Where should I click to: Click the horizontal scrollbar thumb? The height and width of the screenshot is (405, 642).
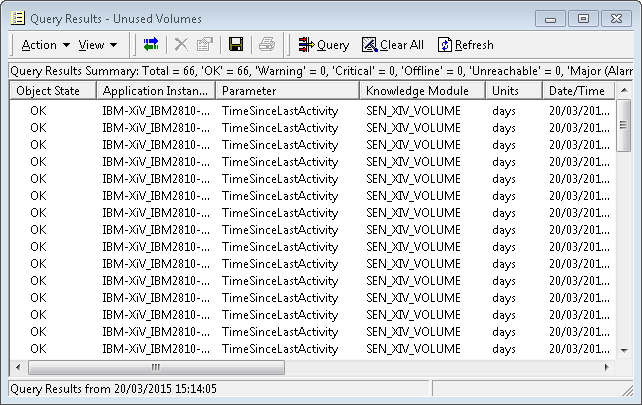point(156,367)
